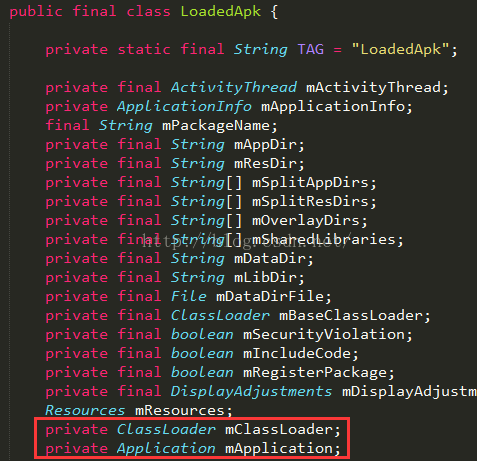Click the LoadedApk class name
The width and height of the screenshot is (477, 461).
point(220,12)
